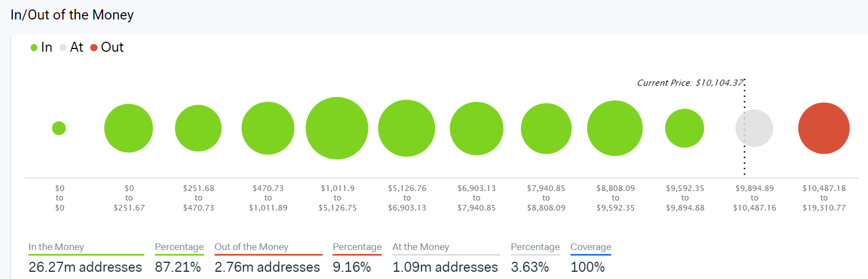
Task: Click the $8,808.09 to $9,592.35 bubble
Action: coord(615,128)
